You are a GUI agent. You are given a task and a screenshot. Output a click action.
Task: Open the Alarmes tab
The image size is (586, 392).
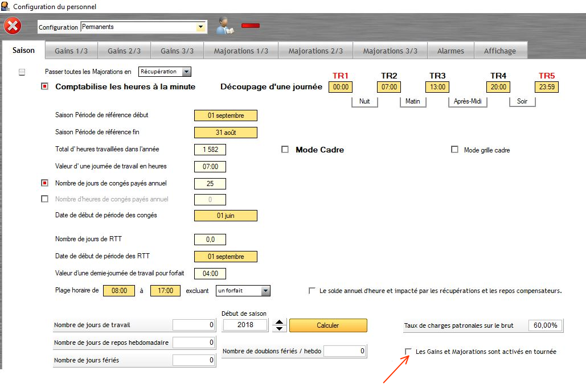point(450,51)
